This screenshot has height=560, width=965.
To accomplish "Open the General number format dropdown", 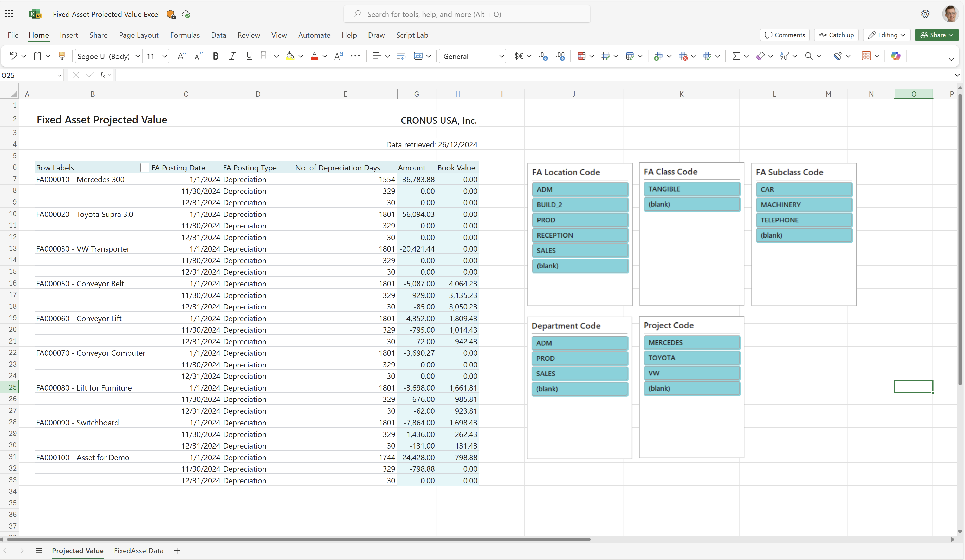I will pos(502,56).
